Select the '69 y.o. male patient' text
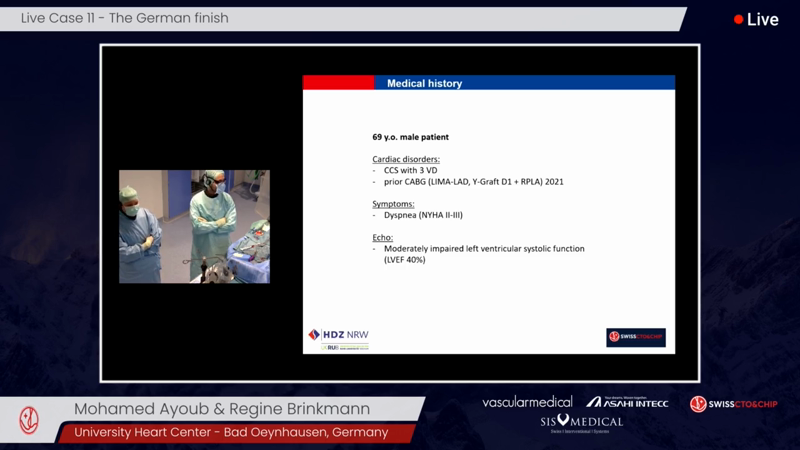 [410, 136]
